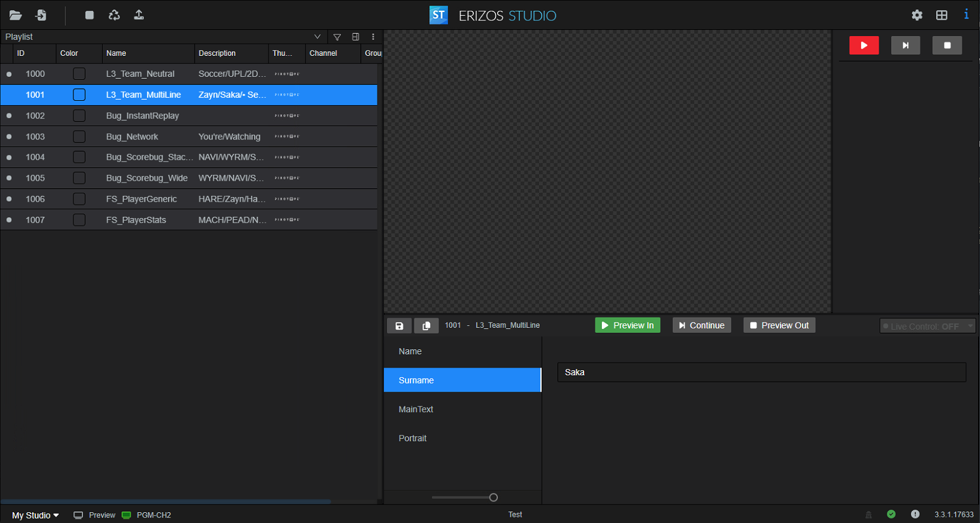980x523 pixels.
Task: Click the zoom slider handle below fields
Action: coord(493,498)
